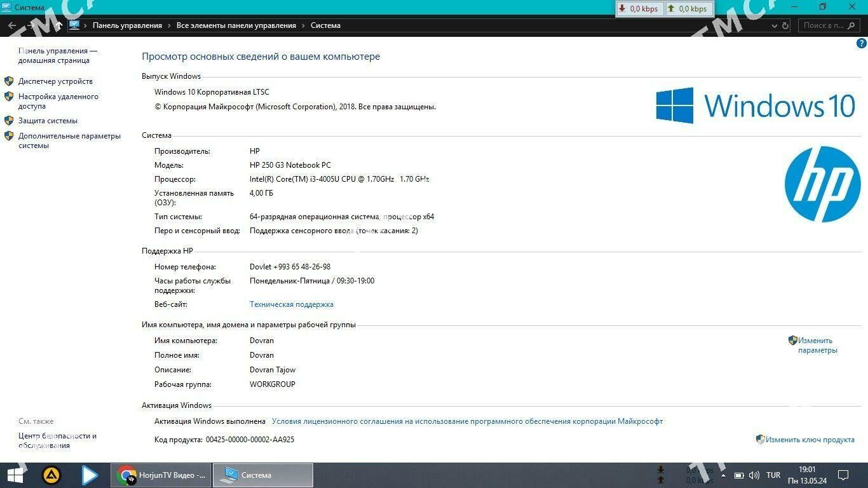868x488 pixels.
Task: Expand chevron after Все элементы панели управления
Action: [x=304, y=25]
